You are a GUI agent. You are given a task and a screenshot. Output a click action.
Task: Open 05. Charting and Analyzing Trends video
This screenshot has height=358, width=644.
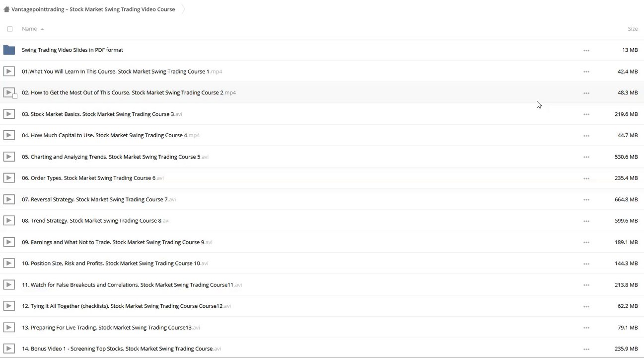(x=115, y=157)
